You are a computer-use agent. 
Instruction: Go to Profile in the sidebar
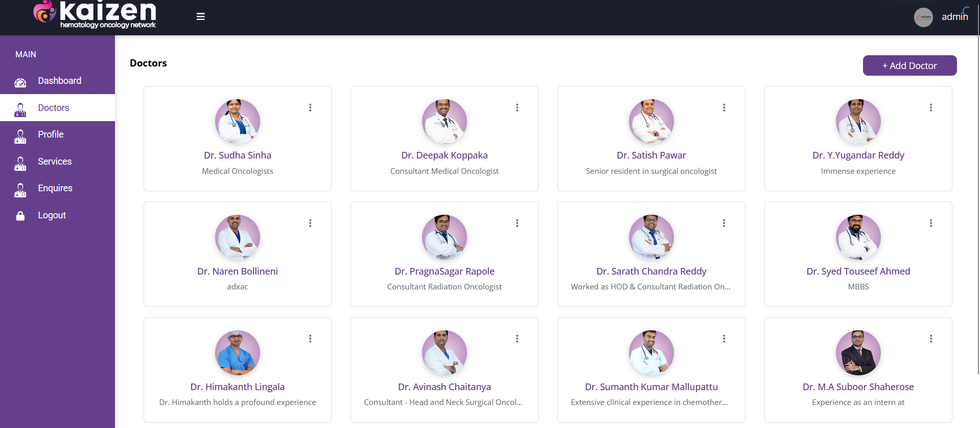click(x=57, y=134)
